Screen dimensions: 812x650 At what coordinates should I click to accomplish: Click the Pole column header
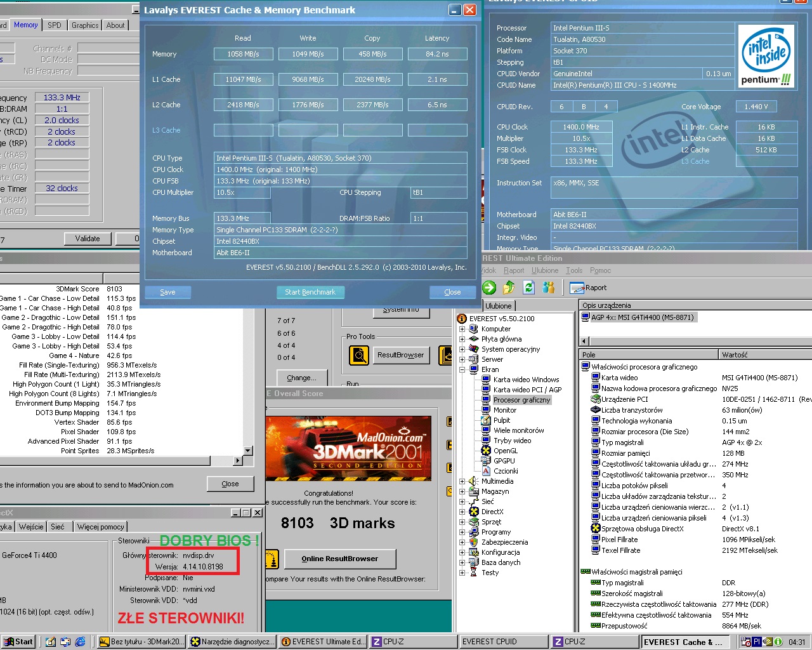coord(648,355)
